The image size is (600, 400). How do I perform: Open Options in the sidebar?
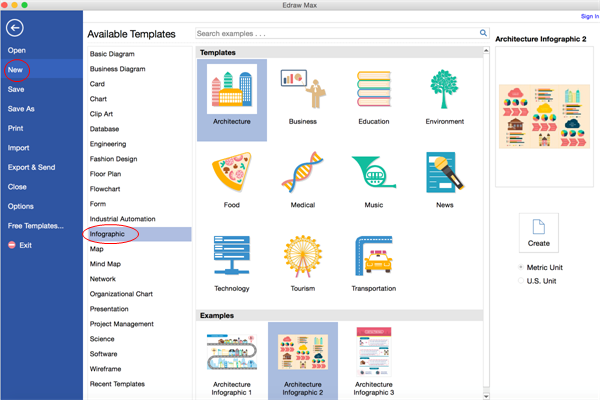click(21, 206)
